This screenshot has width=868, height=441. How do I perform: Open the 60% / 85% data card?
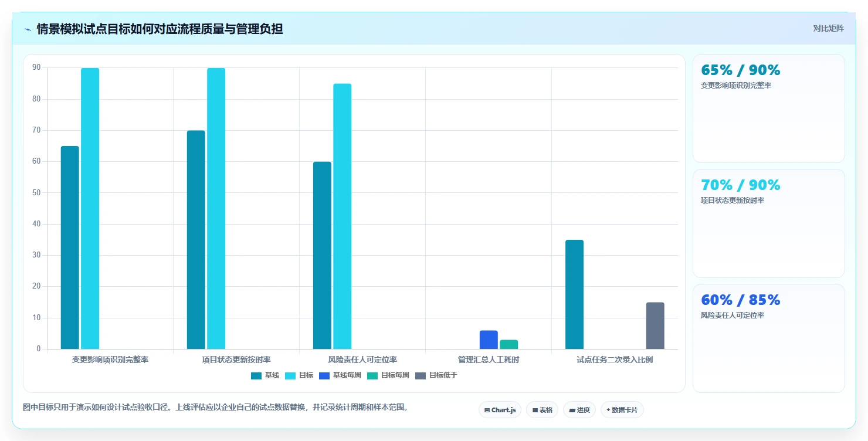coord(769,338)
